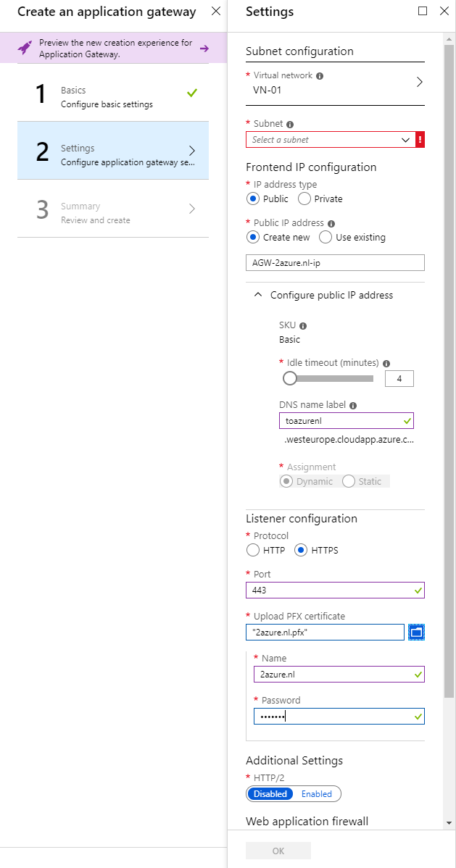This screenshot has height=868, width=456.
Task: Close the Settings blade
Action: pos(444,11)
